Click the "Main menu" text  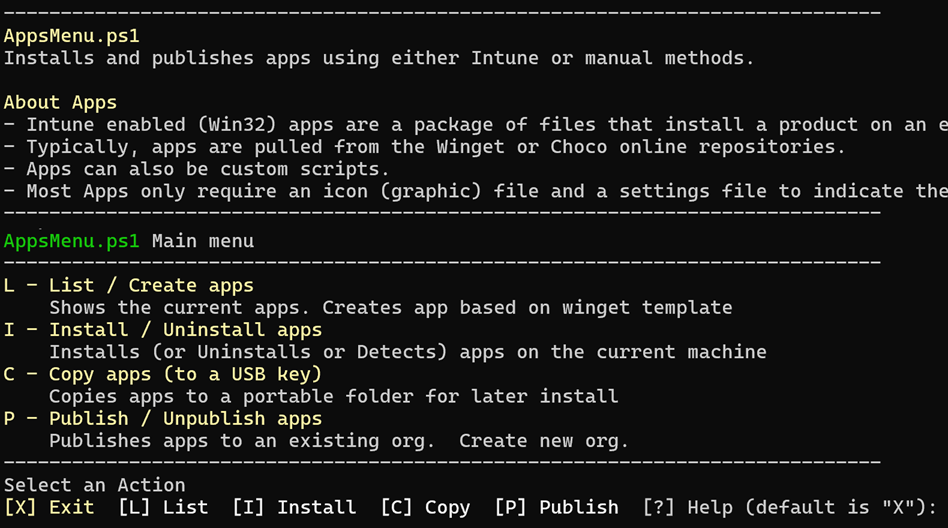[203, 241]
